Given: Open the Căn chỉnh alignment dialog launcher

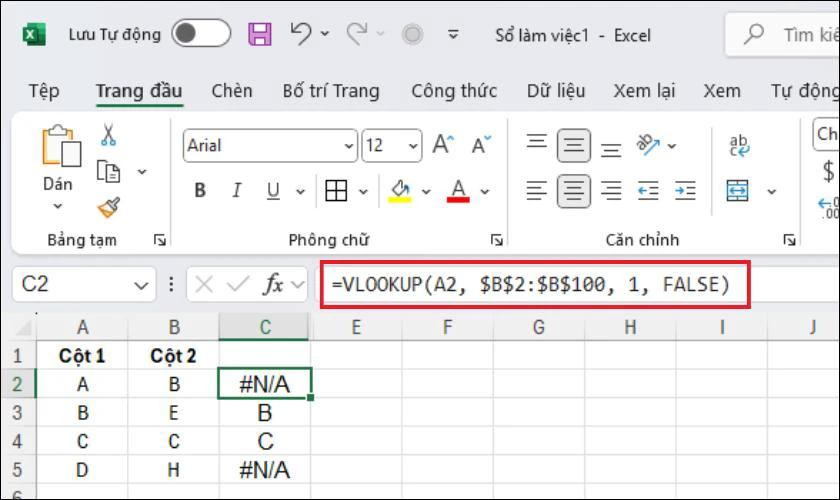Looking at the screenshot, I should click(x=789, y=240).
